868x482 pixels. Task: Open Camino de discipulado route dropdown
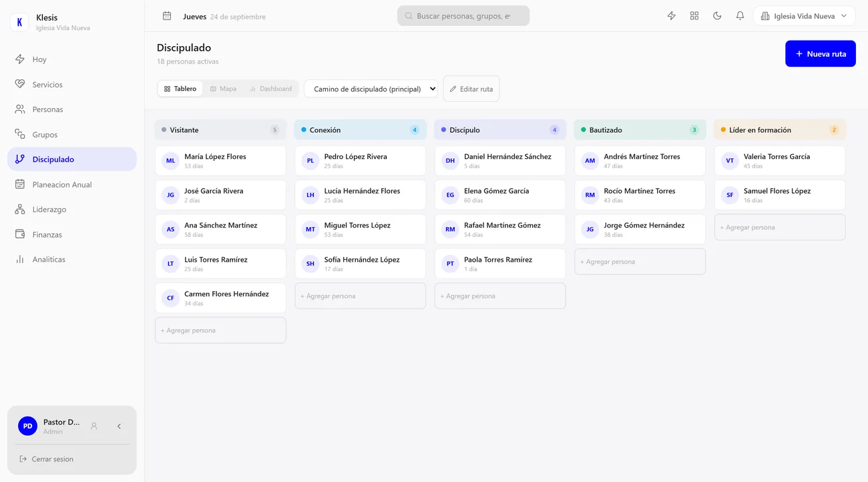[371, 89]
